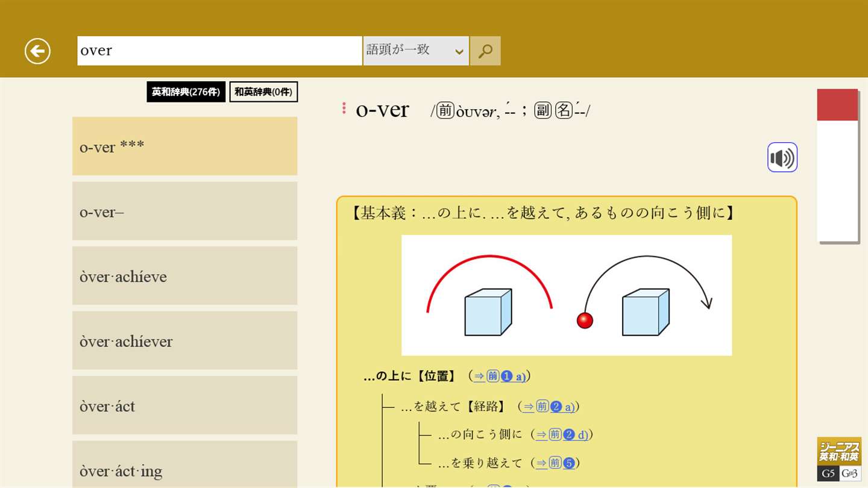Screen dimensions: 868x488
Task: Select the 'o-ver ***' entry in results
Action: pos(184,146)
